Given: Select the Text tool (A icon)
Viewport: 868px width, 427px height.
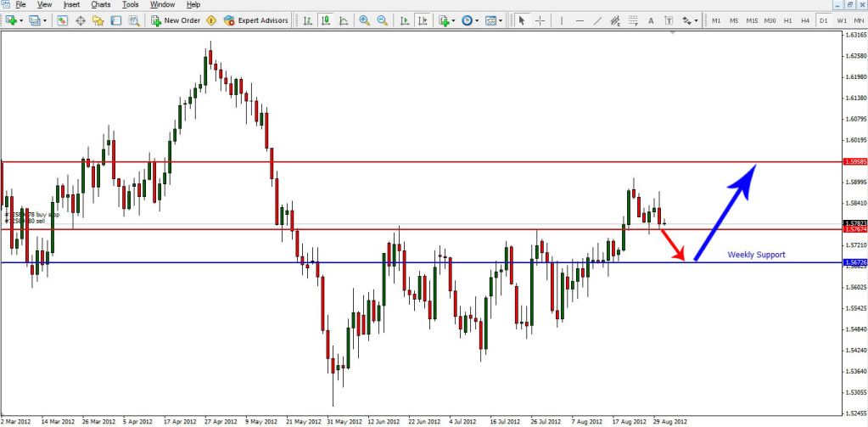Looking at the screenshot, I should 651,20.
